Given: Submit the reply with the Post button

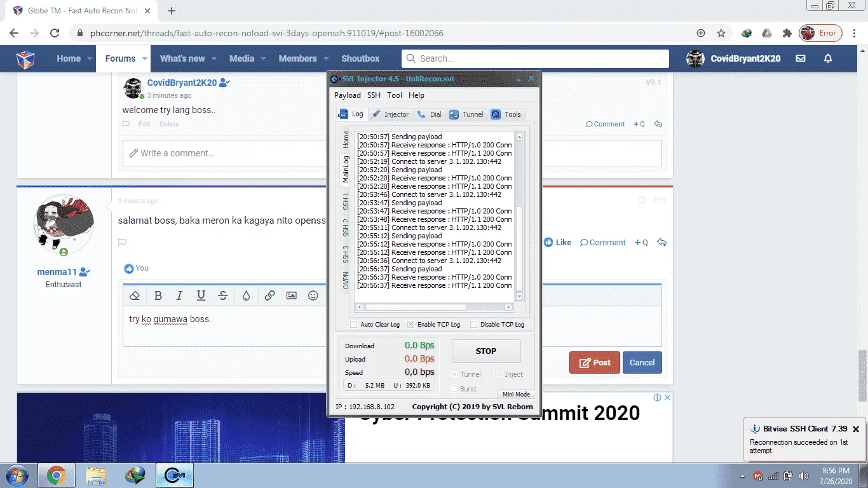Looking at the screenshot, I should [595, 363].
